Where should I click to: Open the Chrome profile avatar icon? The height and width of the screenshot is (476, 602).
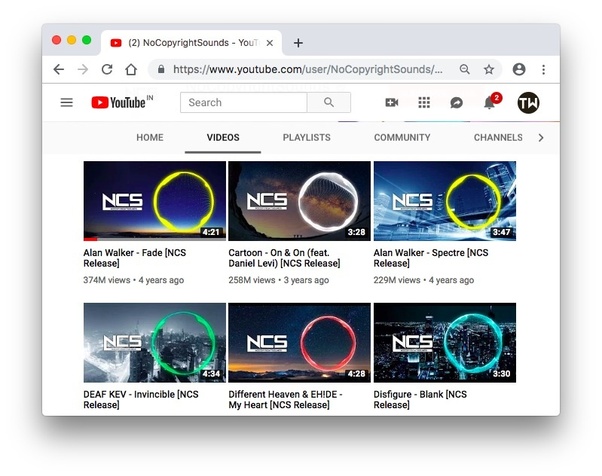(519, 69)
